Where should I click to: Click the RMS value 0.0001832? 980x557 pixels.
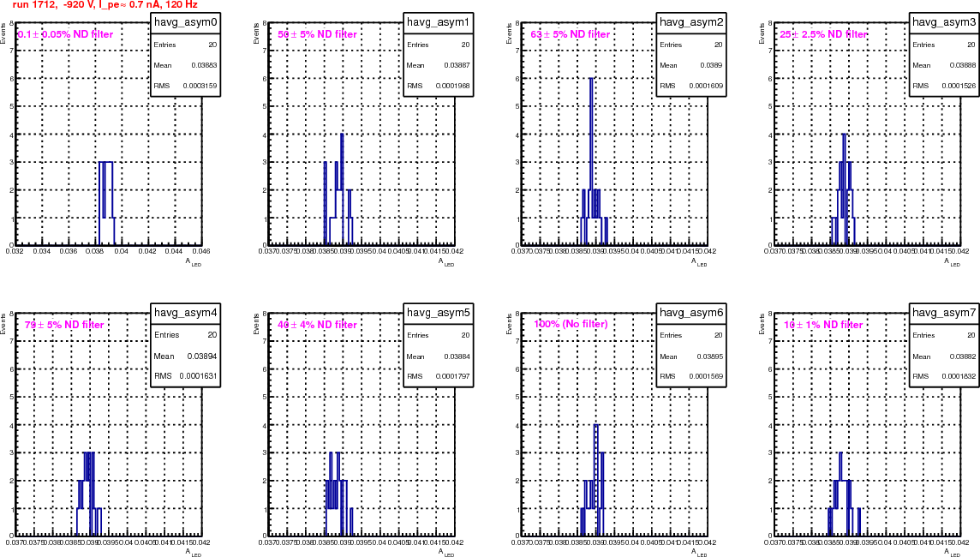(x=959, y=376)
